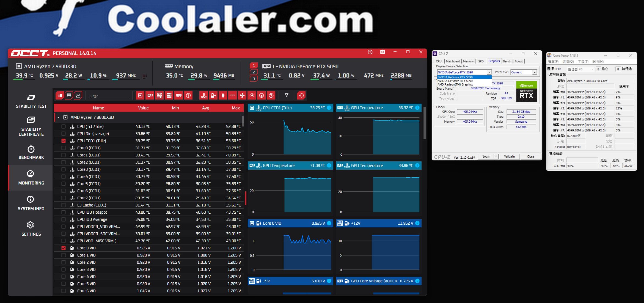The width and height of the screenshot is (644, 303).
Task: Switch to Memory tab in CPU-Z
Action: point(468,61)
